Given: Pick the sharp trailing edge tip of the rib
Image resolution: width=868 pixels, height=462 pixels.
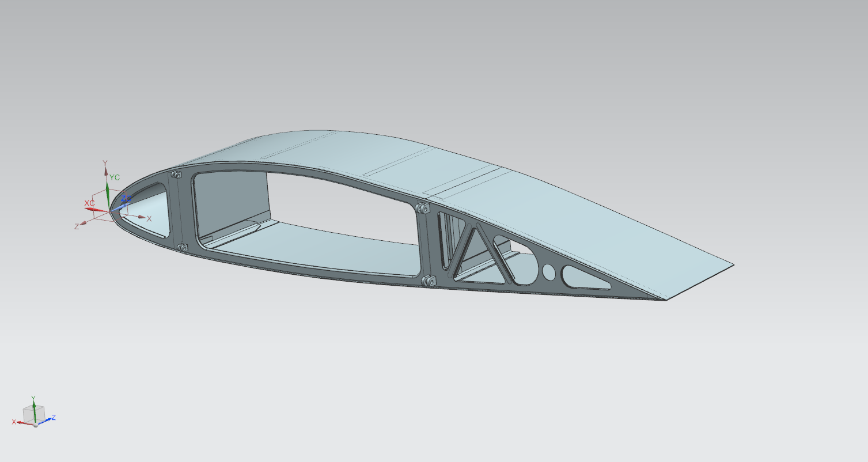Looking at the screenshot, I should (x=666, y=300).
